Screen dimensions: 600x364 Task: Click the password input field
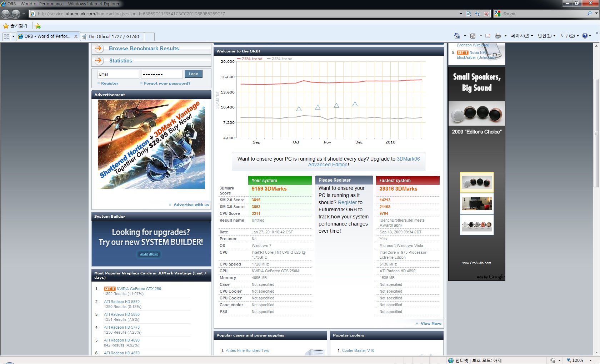tap(162, 74)
